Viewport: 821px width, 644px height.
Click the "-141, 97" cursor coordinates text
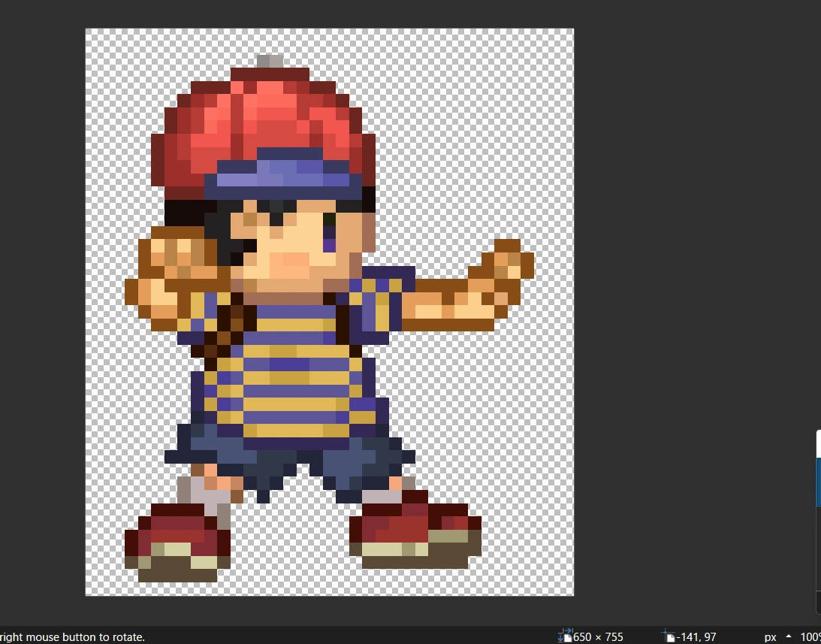pyautogui.click(x=696, y=637)
